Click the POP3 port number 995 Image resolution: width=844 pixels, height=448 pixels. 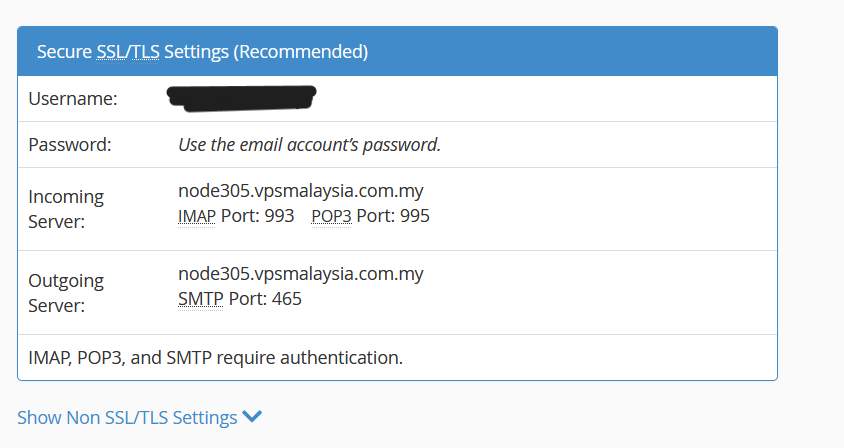(x=414, y=215)
